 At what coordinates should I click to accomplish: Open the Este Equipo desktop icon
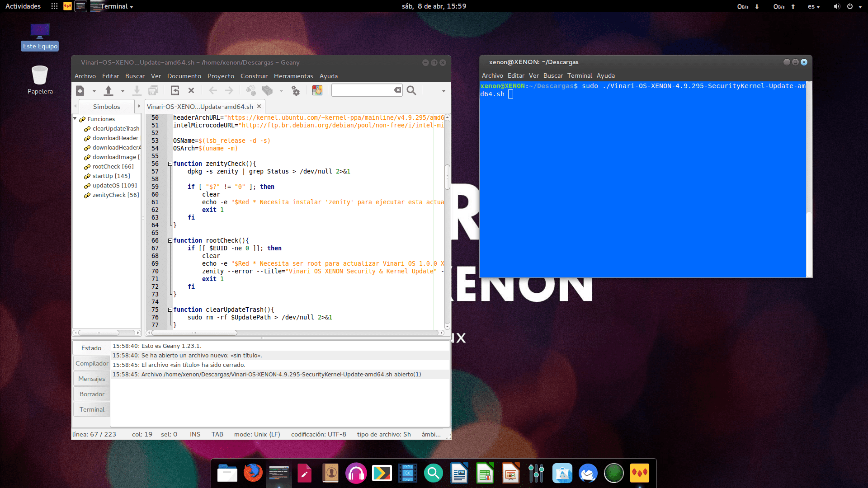pyautogui.click(x=40, y=37)
